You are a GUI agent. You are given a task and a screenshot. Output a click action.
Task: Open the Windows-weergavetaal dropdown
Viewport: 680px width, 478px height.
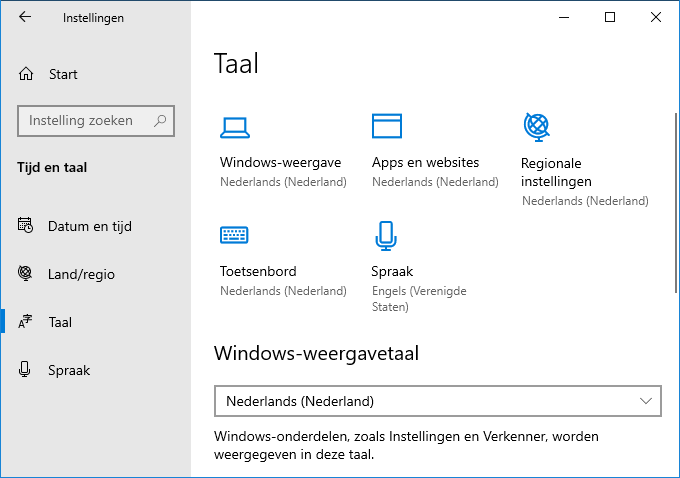pos(438,401)
